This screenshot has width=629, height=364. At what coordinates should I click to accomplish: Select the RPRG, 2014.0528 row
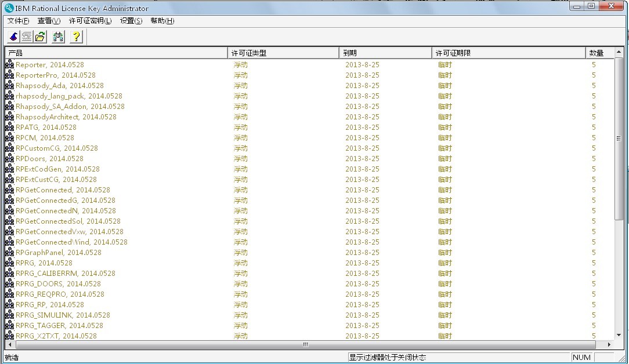pos(309,263)
